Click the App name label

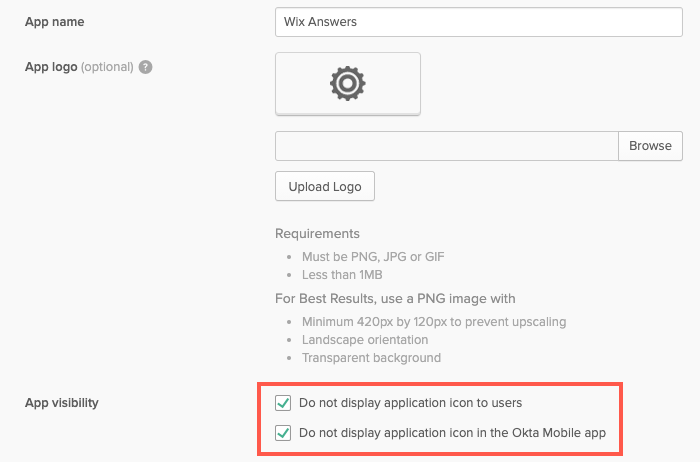(x=54, y=22)
